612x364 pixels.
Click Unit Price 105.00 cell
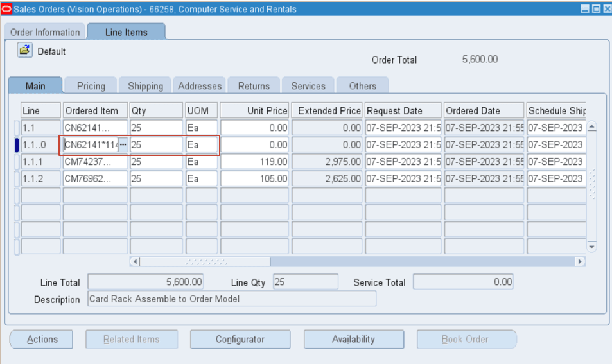click(254, 178)
